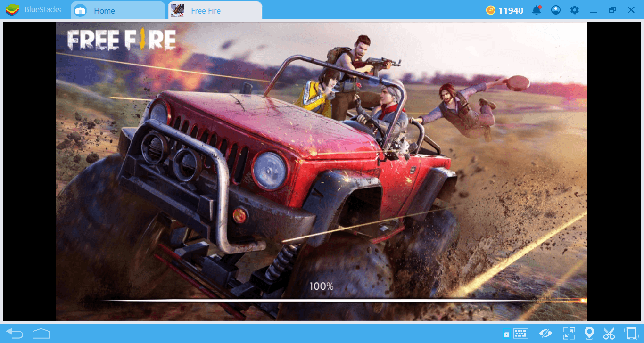Open the set location pin icon
This screenshot has width=644, height=343.
tap(589, 334)
